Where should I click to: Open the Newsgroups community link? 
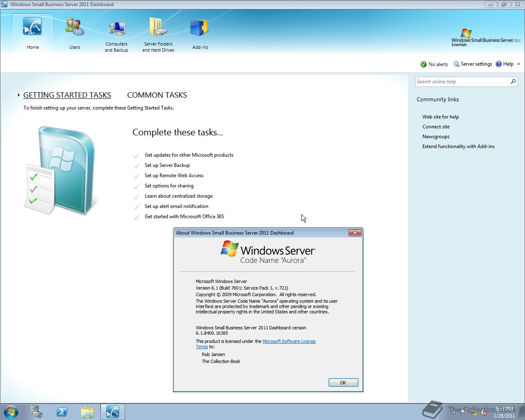click(436, 137)
